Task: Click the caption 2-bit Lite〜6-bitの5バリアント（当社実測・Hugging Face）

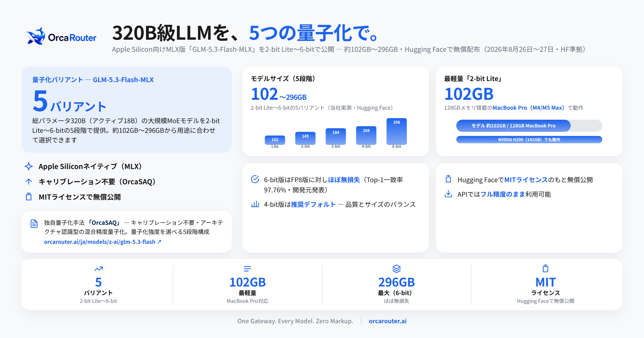Action: point(321,108)
